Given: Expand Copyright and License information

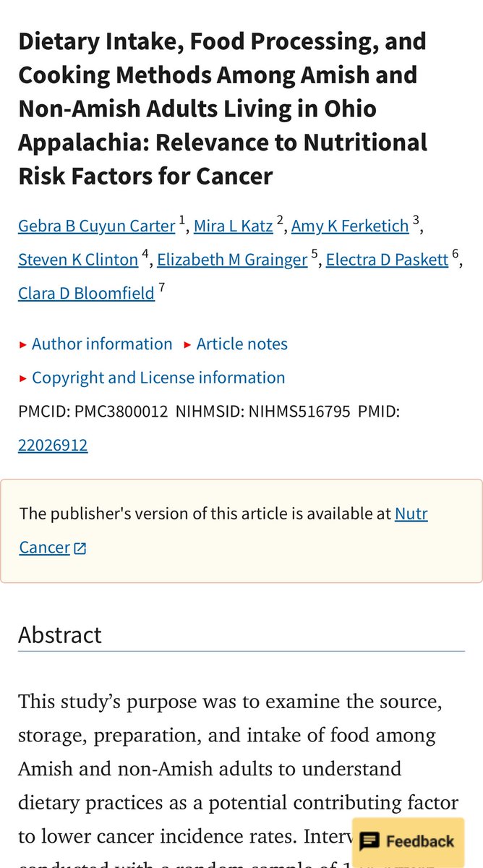Looking at the screenshot, I should 158,378.
